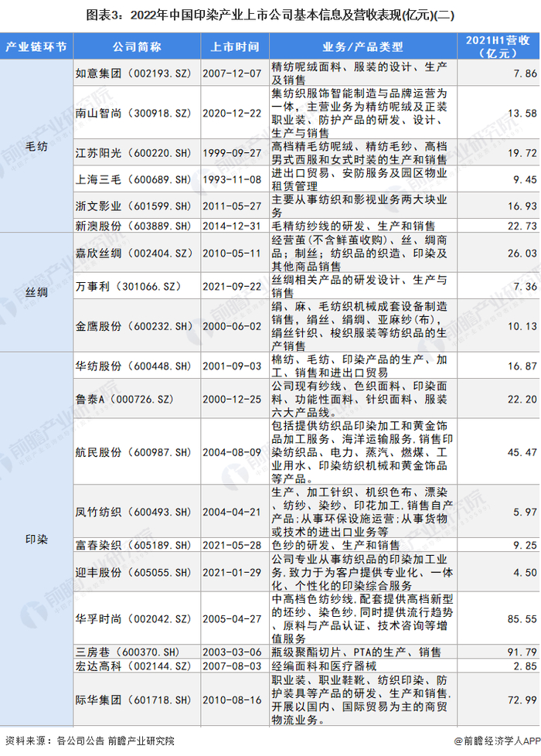This screenshot has width=541, height=756.
Task: Select the 2021H1营收 column header
Action: (498, 47)
